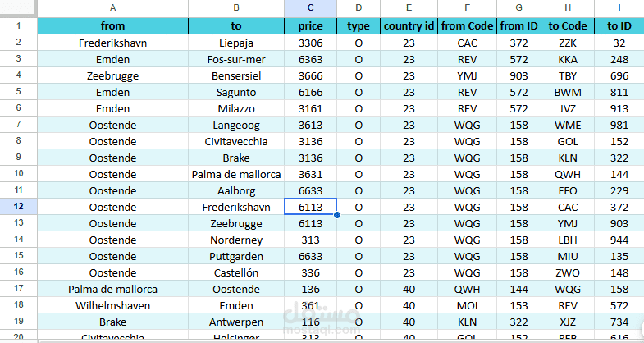Select the to Code cell LBH
644x343 pixels.
[x=568, y=240]
